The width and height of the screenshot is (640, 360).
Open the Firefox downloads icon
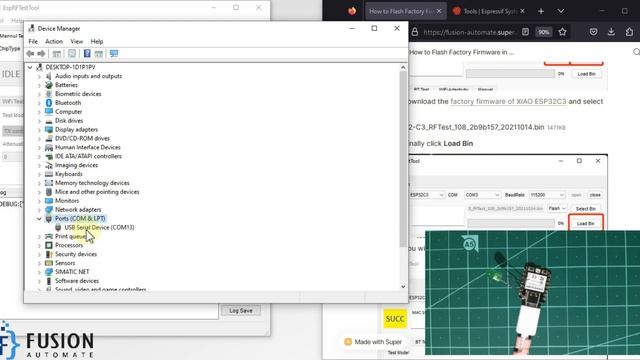coord(611,32)
